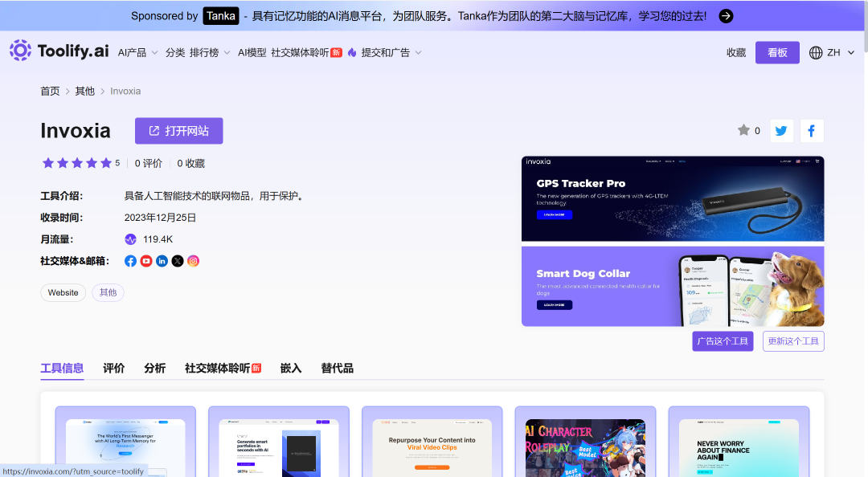Click the flame icon beside 提交和广告

352,52
